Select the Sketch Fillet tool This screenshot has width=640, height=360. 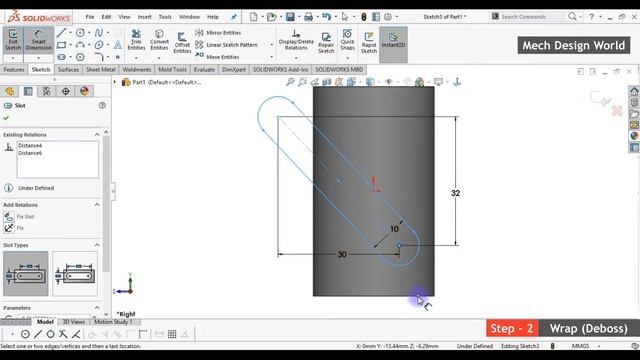click(99, 57)
